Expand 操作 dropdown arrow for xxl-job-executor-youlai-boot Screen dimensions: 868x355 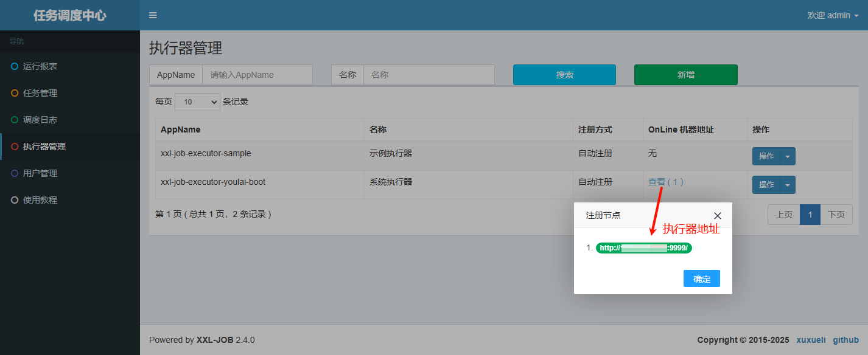[x=788, y=185]
